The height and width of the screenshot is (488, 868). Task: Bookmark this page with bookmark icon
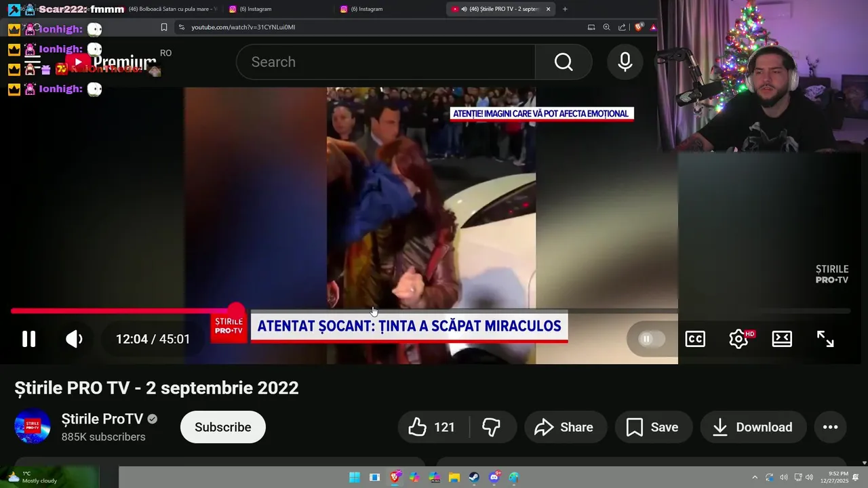click(164, 27)
